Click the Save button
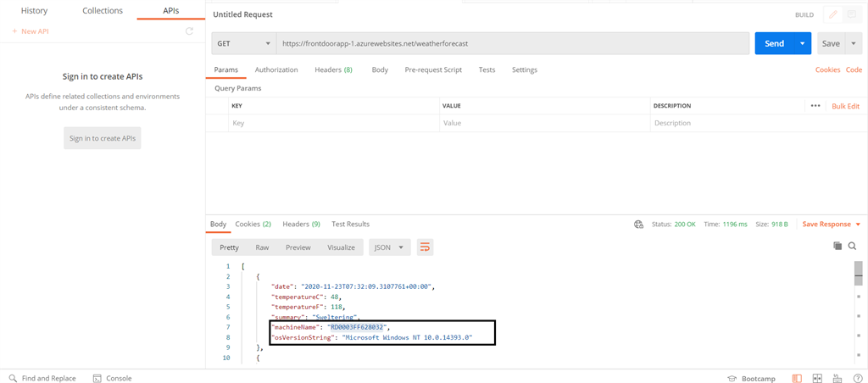 [831, 43]
